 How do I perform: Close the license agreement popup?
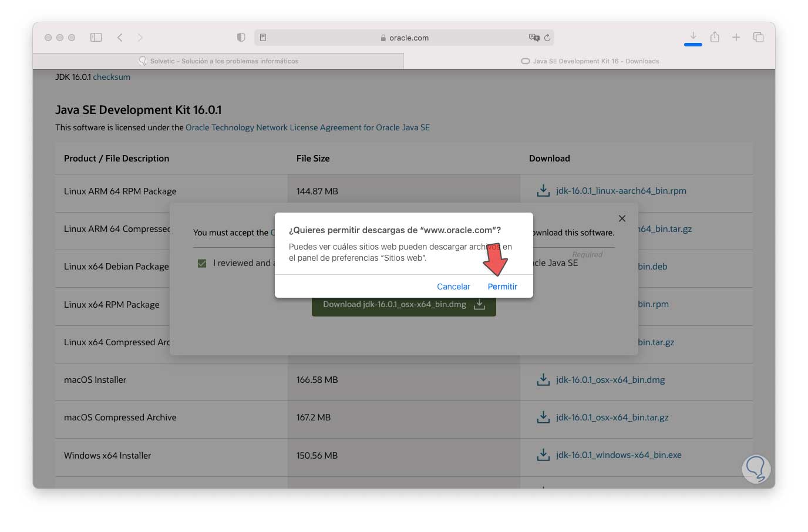[622, 218]
